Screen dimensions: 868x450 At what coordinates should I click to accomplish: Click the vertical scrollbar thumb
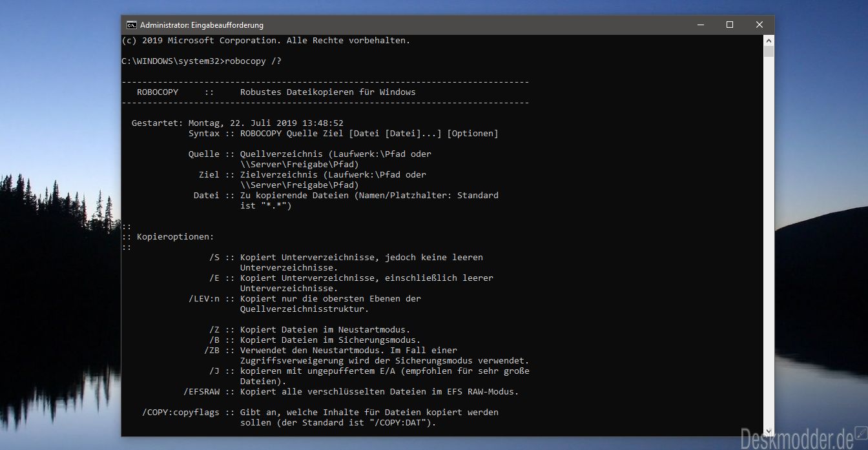[769, 52]
